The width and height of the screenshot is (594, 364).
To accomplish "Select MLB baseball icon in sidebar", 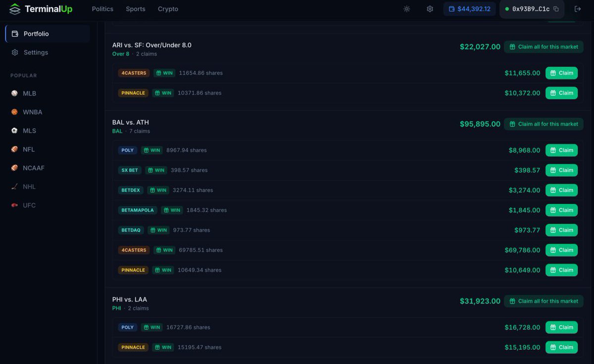I will [x=14, y=93].
